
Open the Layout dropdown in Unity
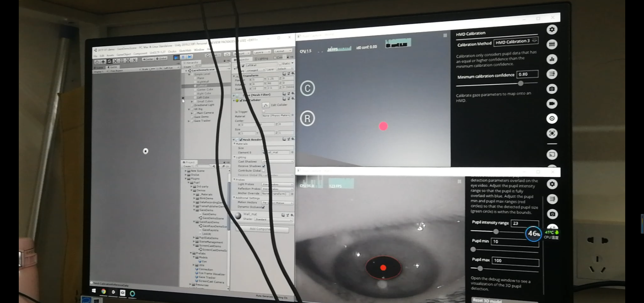[283, 51]
